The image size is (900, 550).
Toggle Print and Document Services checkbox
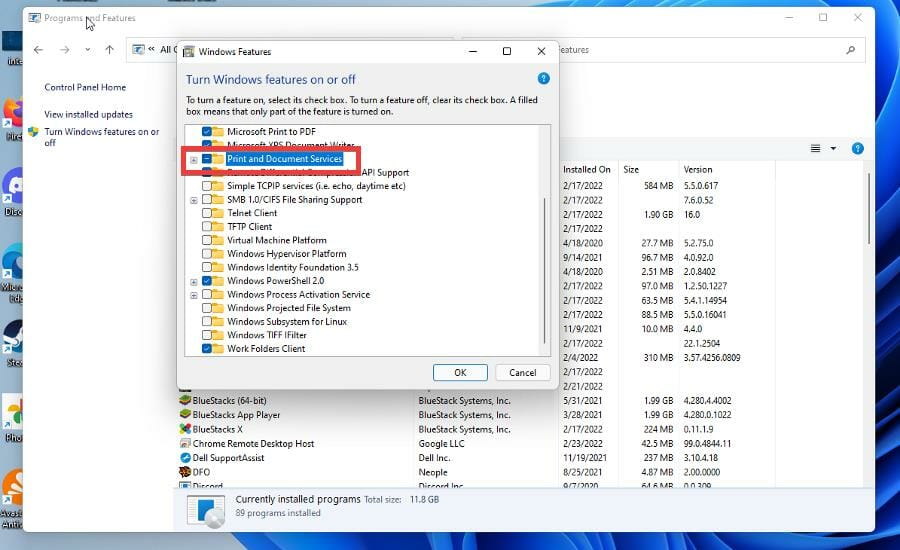tap(207, 158)
